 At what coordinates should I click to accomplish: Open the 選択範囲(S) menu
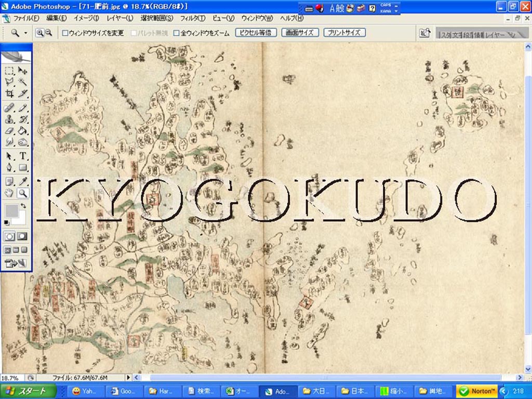click(157, 18)
